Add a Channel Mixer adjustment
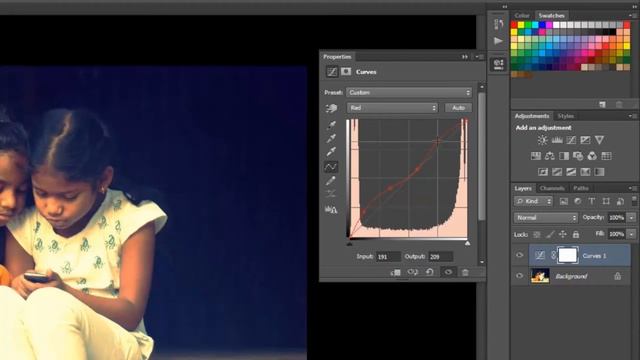The image size is (640, 360). coord(592,156)
